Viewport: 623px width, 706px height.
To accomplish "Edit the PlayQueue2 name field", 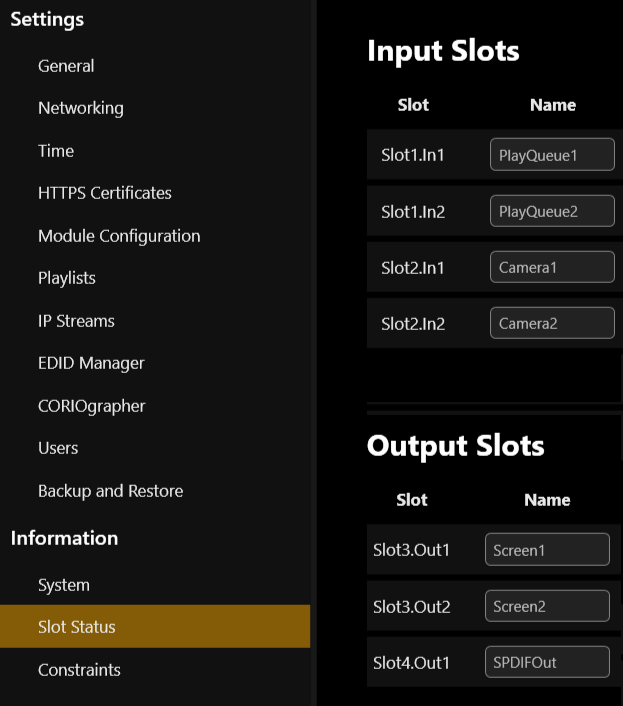I will pos(552,211).
